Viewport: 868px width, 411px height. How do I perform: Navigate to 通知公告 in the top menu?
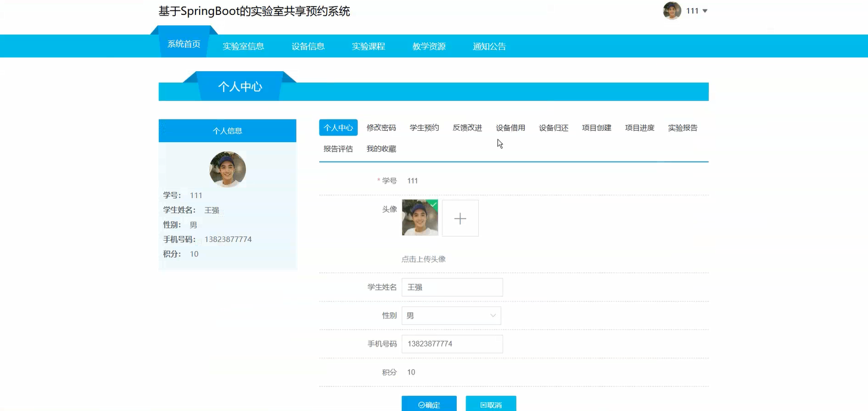pos(489,46)
